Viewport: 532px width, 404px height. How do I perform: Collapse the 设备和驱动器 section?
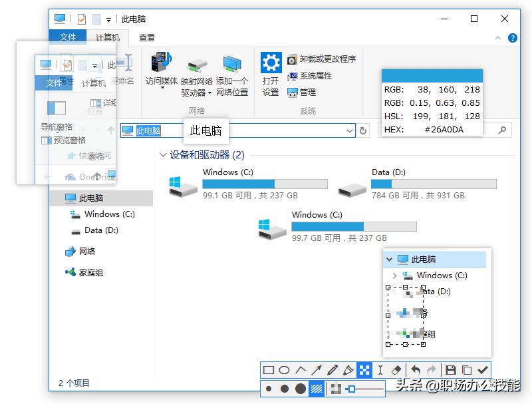tap(163, 154)
